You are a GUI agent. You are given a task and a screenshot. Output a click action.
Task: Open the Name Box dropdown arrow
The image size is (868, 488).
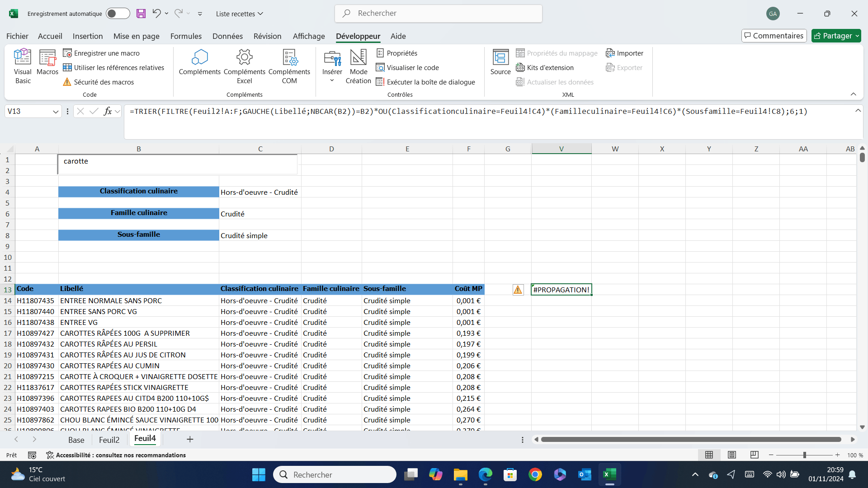click(x=56, y=112)
